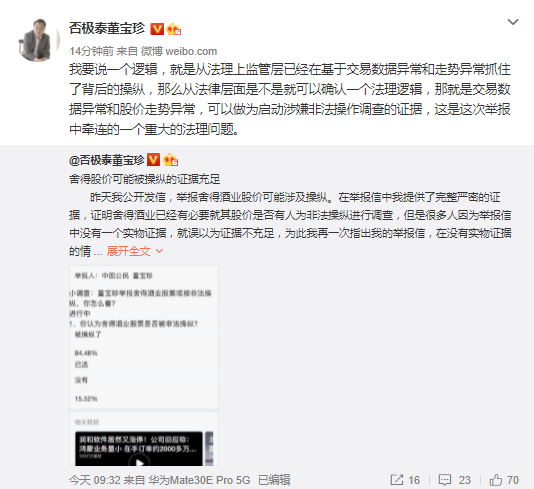Screen dimensions: 534x489
Task: Open the 14分钟前 timestamp link
Action: pyautogui.click(x=91, y=51)
